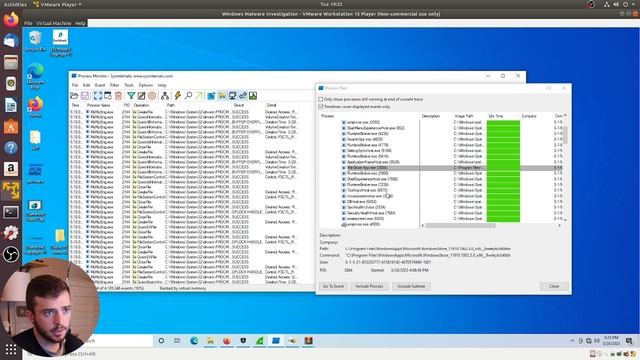
Task: Click the Process Name column header in Process Monitor
Action: coord(99,105)
